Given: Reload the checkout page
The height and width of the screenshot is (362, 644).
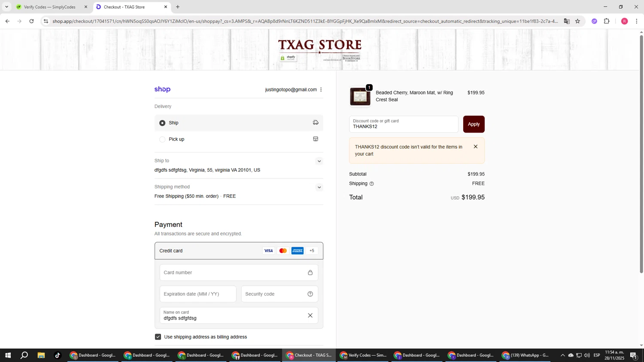Looking at the screenshot, I should pyautogui.click(x=31, y=21).
